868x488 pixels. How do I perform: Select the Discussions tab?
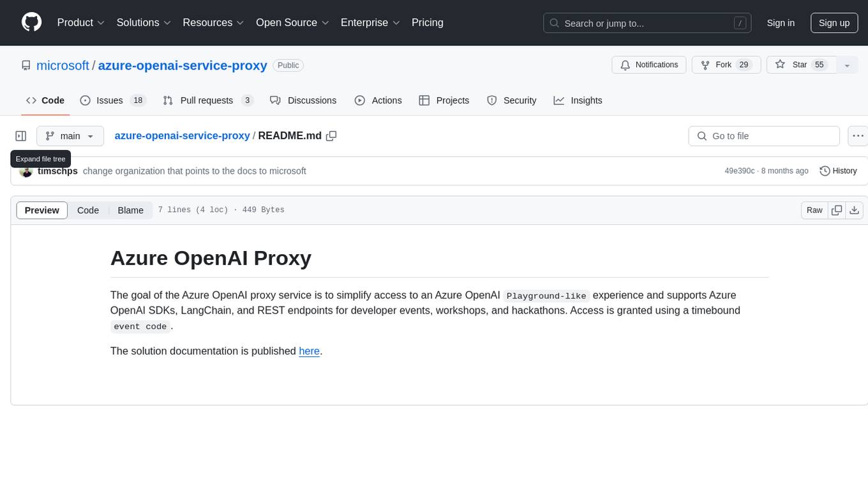point(303,100)
